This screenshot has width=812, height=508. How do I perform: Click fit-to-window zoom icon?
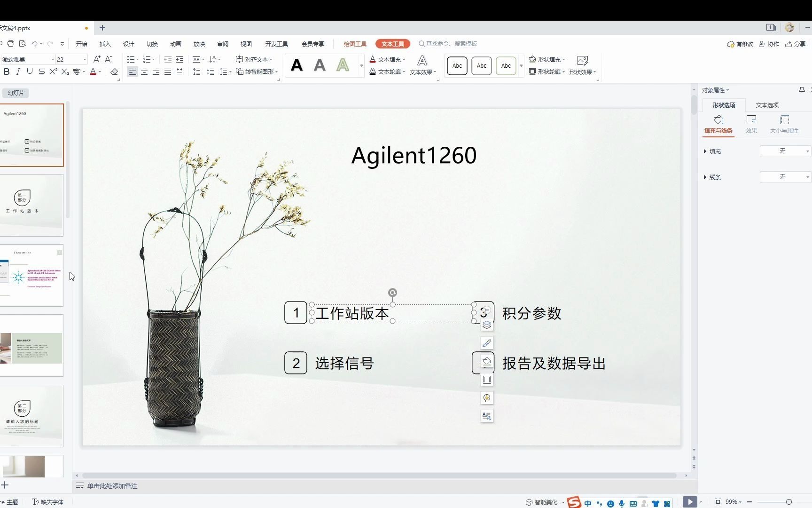(x=718, y=502)
